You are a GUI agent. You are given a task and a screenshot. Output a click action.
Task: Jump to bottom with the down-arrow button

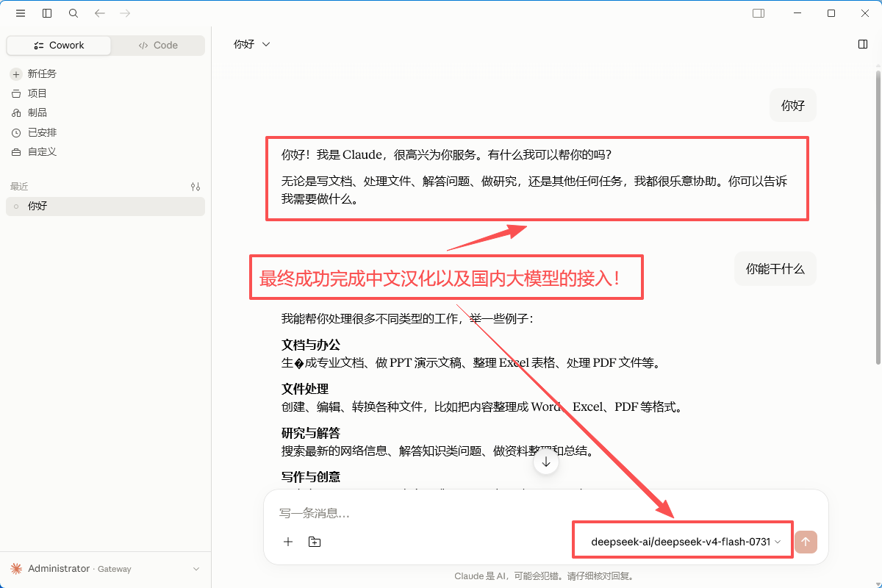pos(546,462)
